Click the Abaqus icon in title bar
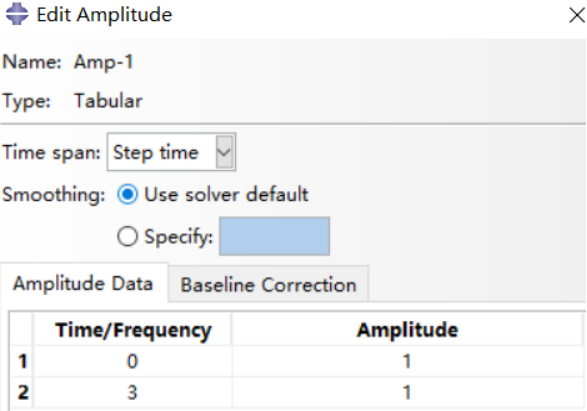This screenshot has height=411, width=587. click(17, 15)
